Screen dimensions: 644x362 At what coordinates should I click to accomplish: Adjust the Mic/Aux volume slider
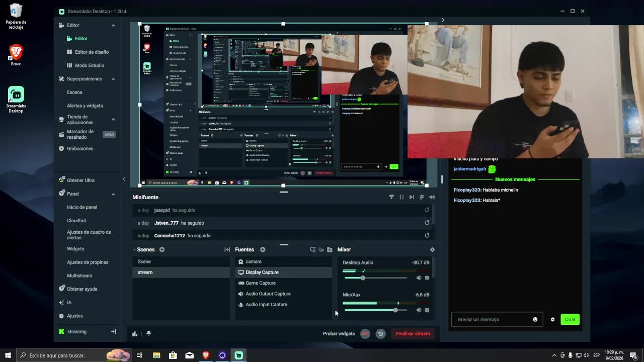coord(376,310)
